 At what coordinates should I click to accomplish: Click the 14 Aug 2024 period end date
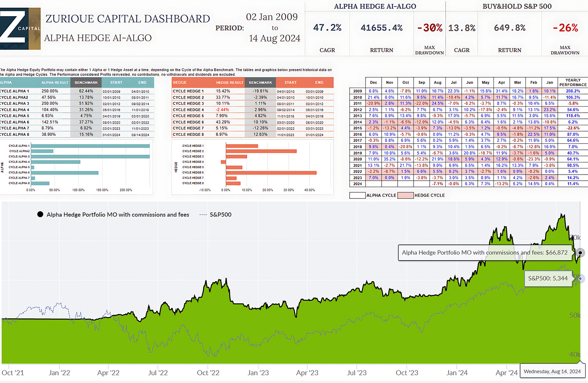click(275, 38)
